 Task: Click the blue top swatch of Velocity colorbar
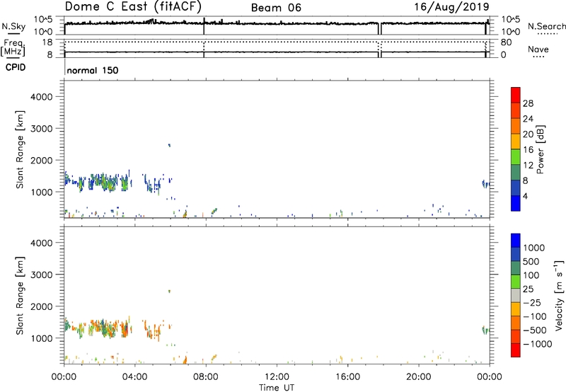(x=516, y=241)
